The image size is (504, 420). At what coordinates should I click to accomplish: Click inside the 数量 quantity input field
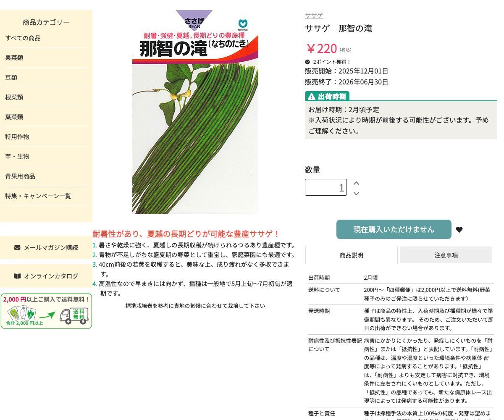click(x=326, y=187)
